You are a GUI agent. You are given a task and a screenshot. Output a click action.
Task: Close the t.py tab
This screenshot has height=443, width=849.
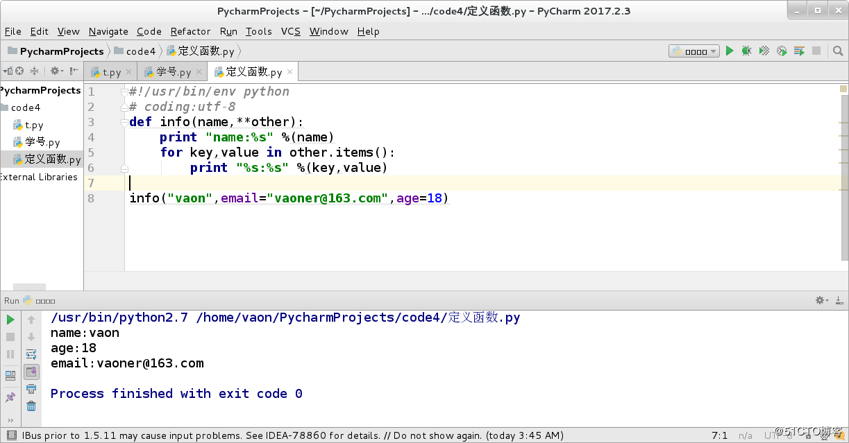point(128,71)
